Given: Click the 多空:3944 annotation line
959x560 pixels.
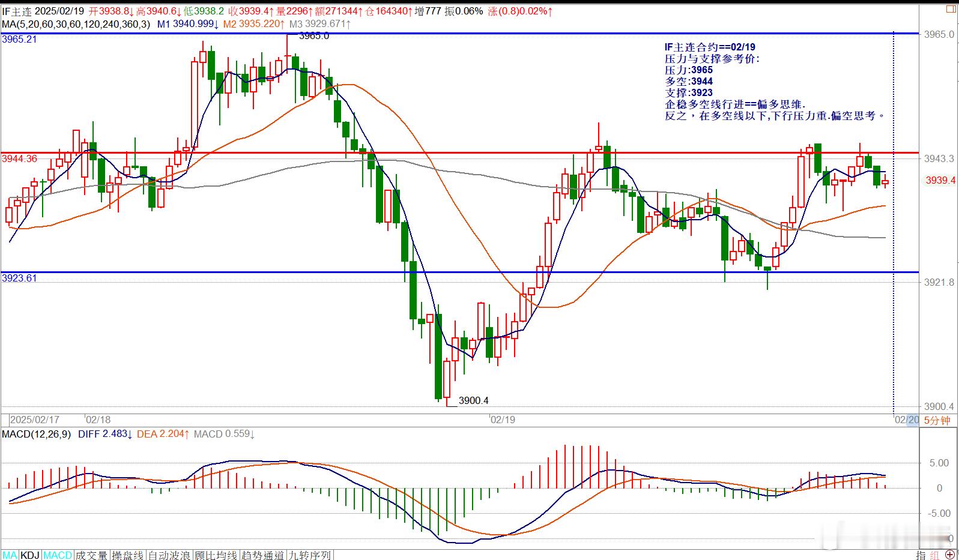Looking at the screenshot, I should point(689,81).
